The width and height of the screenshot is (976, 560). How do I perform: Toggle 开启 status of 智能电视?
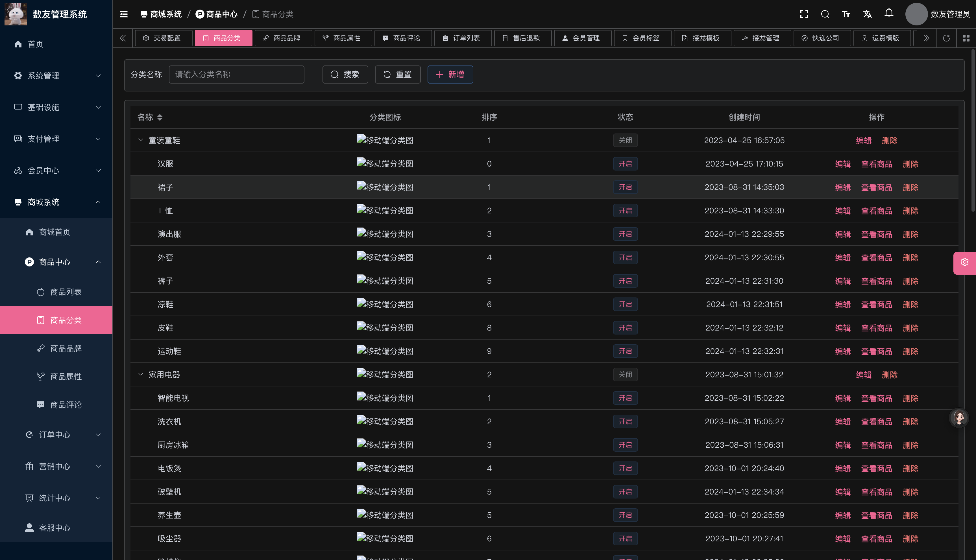pyautogui.click(x=625, y=398)
